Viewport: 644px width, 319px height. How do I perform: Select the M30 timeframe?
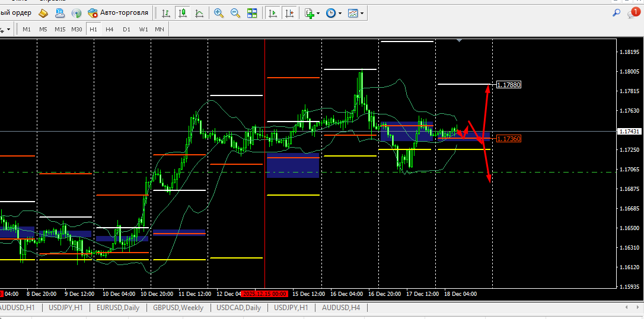click(77, 30)
